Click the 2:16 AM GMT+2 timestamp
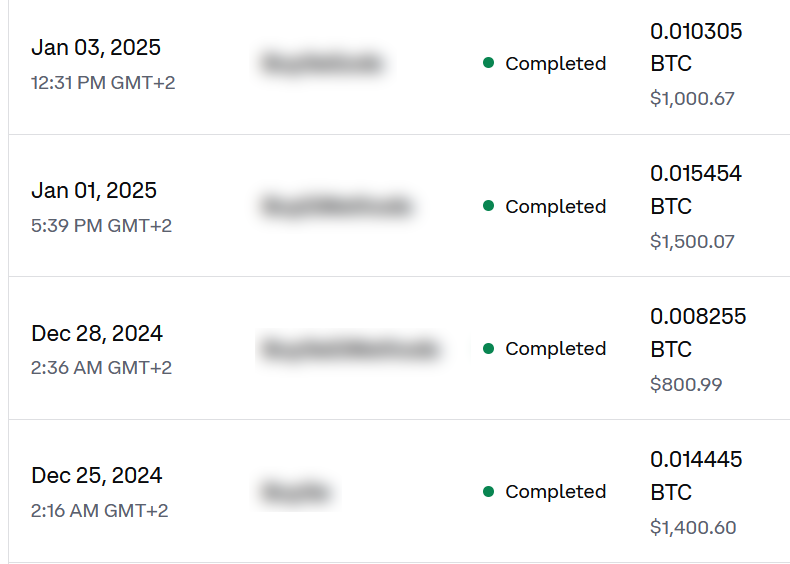790x564 pixels. [x=99, y=511]
